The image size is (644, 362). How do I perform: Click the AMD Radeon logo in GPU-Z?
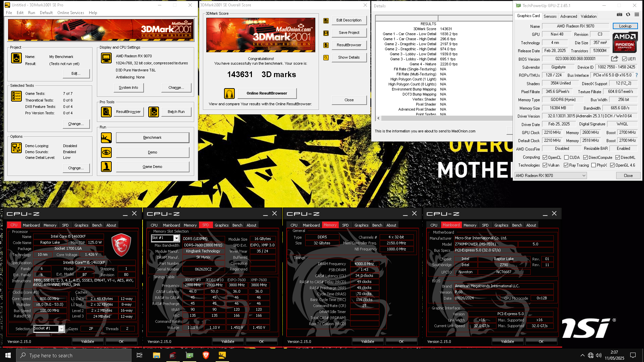pyautogui.click(x=625, y=42)
